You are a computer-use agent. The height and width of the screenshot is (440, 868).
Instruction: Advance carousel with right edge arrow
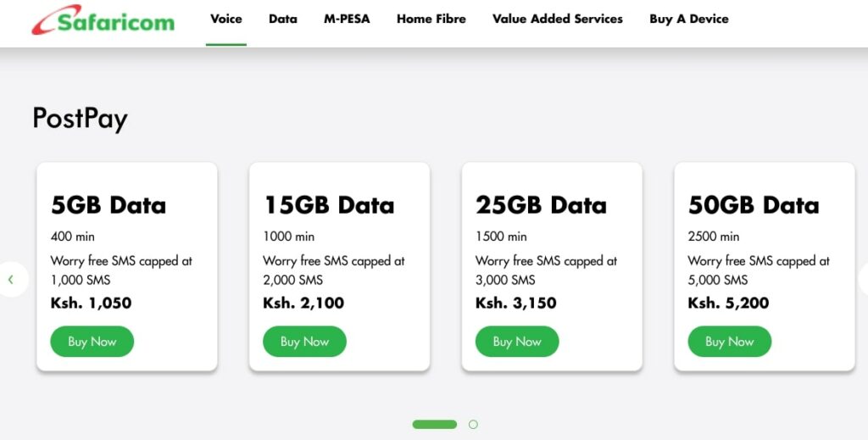coord(863,280)
